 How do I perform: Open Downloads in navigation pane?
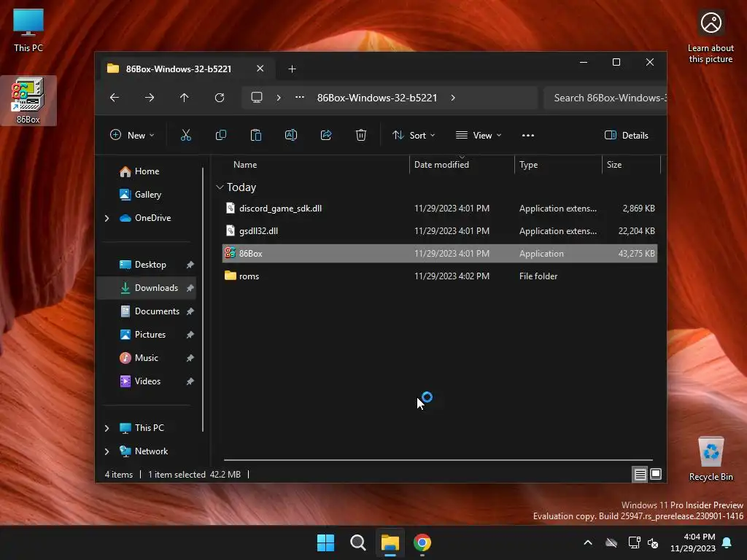click(147, 288)
